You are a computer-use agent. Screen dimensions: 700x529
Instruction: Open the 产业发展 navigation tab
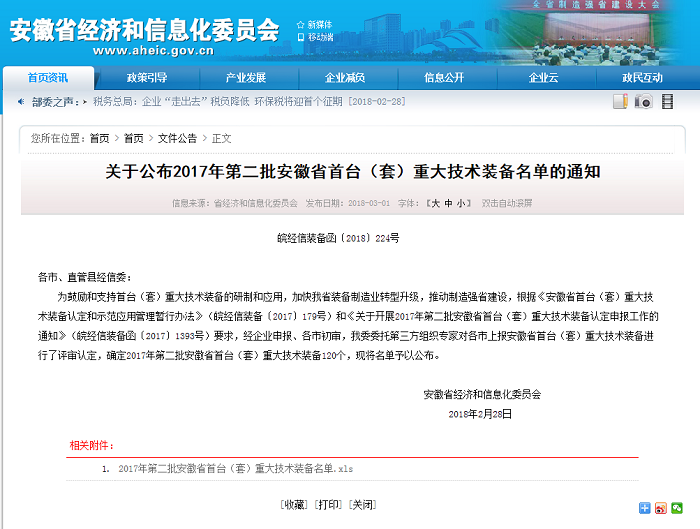tap(246, 77)
